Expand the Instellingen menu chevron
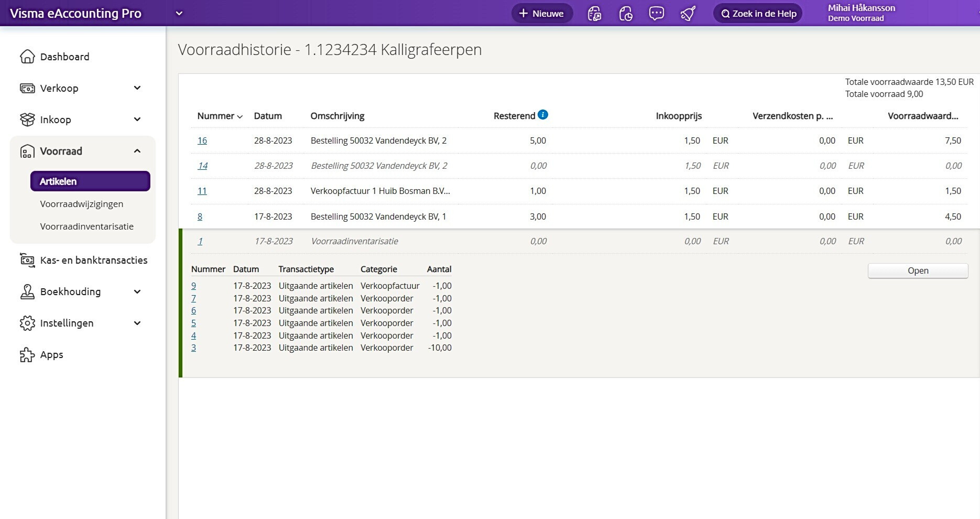 pos(137,323)
